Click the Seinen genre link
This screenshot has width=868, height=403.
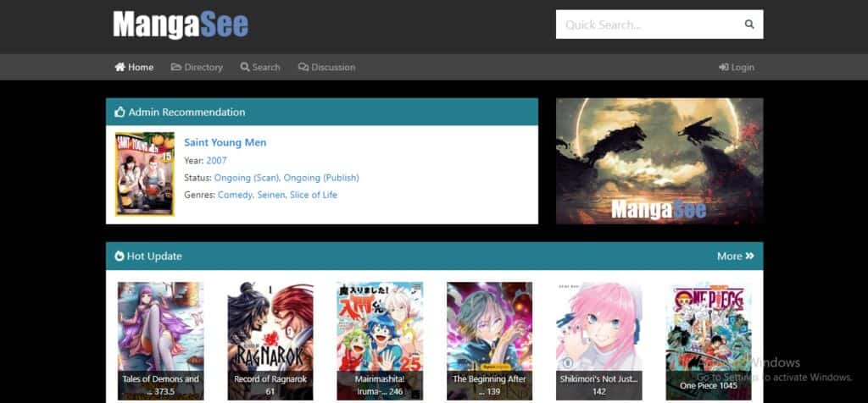270,195
